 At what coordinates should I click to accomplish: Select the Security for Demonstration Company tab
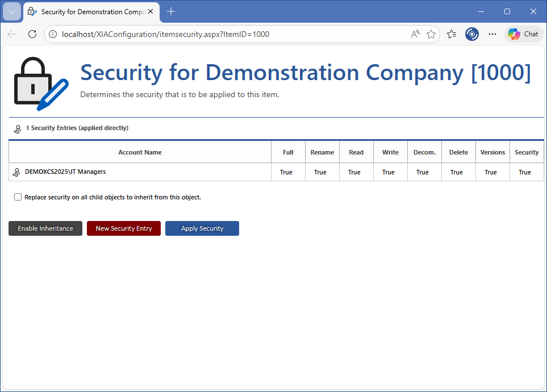coord(91,11)
